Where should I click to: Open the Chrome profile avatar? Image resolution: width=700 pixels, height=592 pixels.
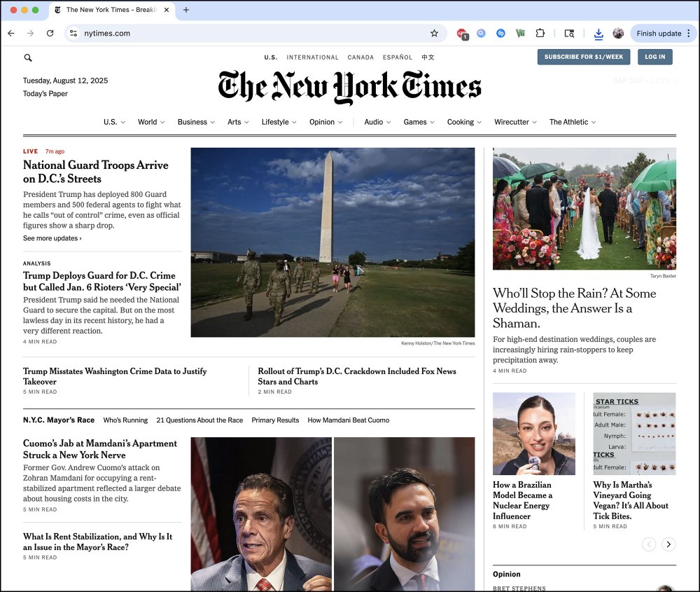tap(618, 33)
